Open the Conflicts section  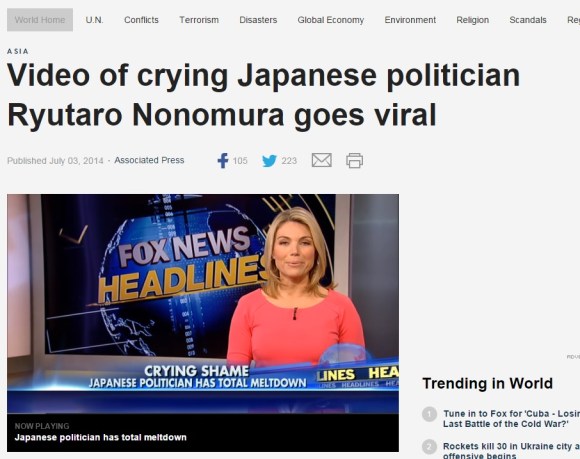141,20
